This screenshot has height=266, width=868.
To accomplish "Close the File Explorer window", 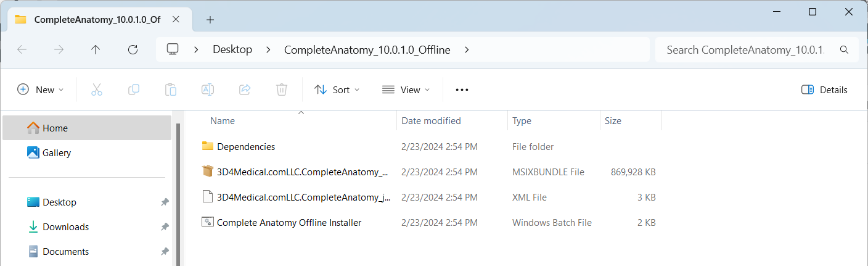I will pyautogui.click(x=849, y=12).
